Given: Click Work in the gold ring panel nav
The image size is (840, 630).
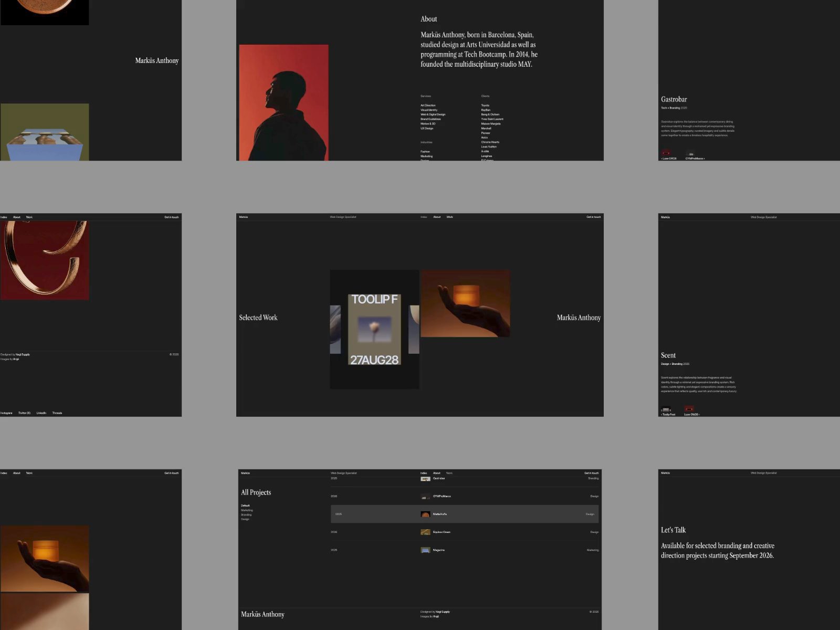Looking at the screenshot, I should pyautogui.click(x=29, y=217).
